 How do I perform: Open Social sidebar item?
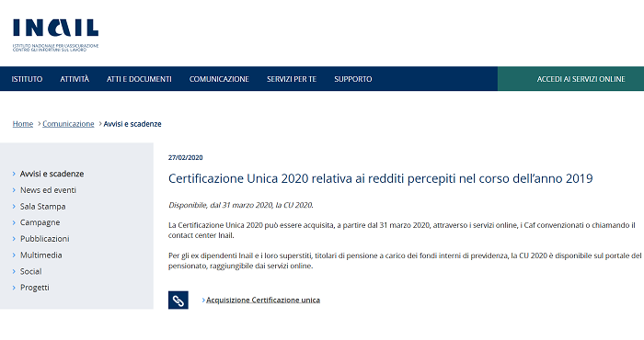(x=30, y=271)
